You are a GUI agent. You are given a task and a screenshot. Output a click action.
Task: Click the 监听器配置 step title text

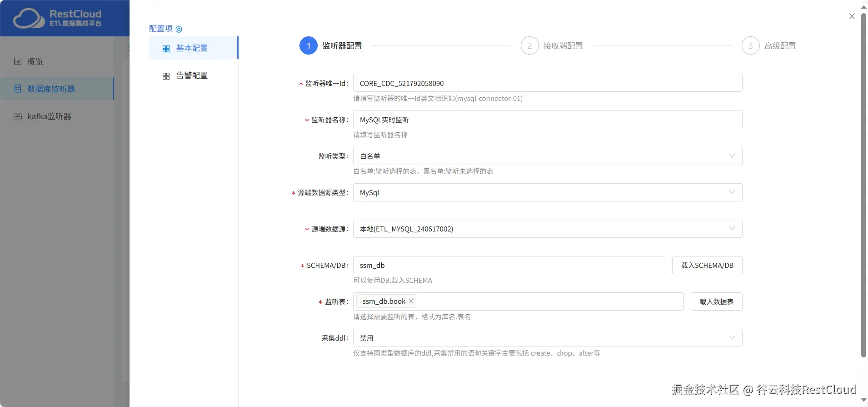click(x=342, y=45)
